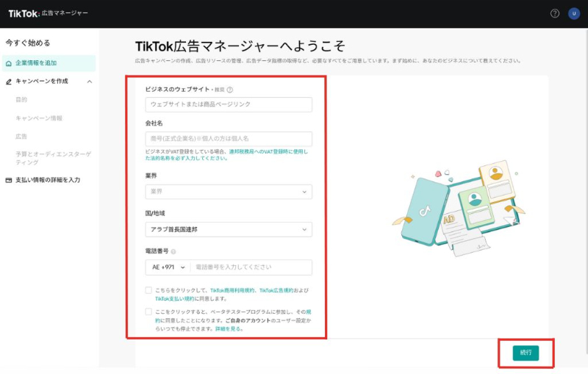The height and width of the screenshot is (374, 588).
Task: Click the help icon beside ビジネスのウェブサイト
Action: (230, 90)
